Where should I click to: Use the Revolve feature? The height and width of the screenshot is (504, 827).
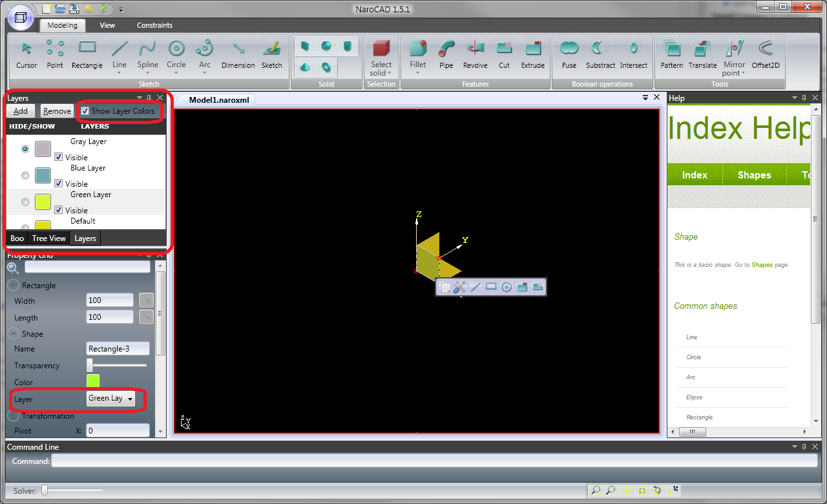click(x=476, y=54)
